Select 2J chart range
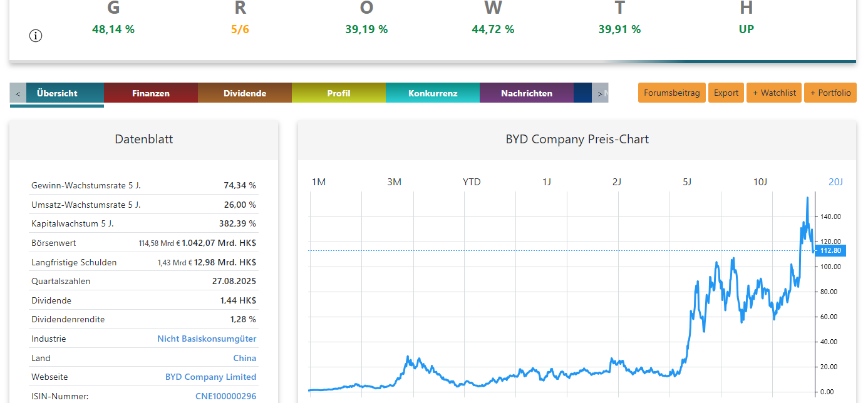868x403 pixels. pyautogui.click(x=617, y=182)
